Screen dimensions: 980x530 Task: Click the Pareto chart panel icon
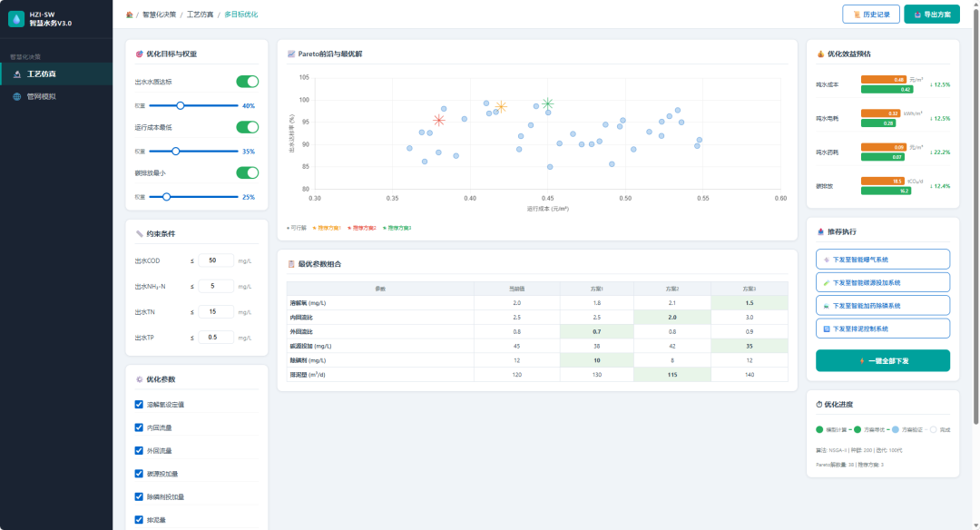[x=291, y=54]
